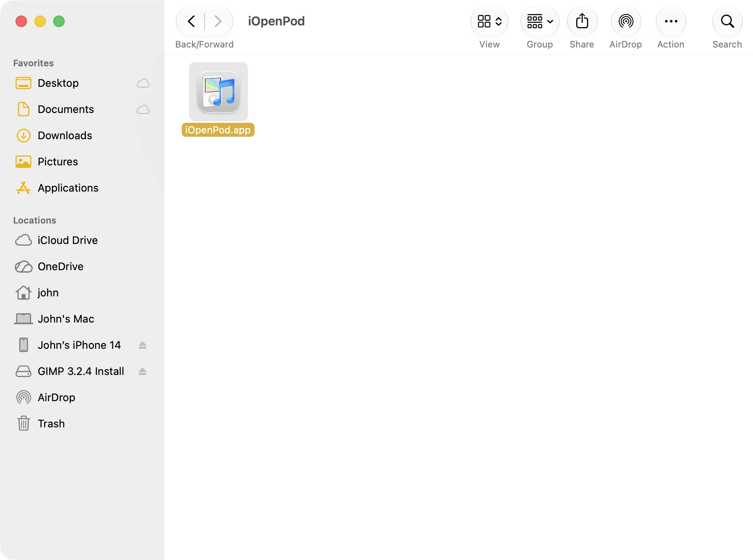753x560 pixels.
Task: Click the iCloud status icon beside Documents
Action: pyautogui.click(x=143, y=110)
